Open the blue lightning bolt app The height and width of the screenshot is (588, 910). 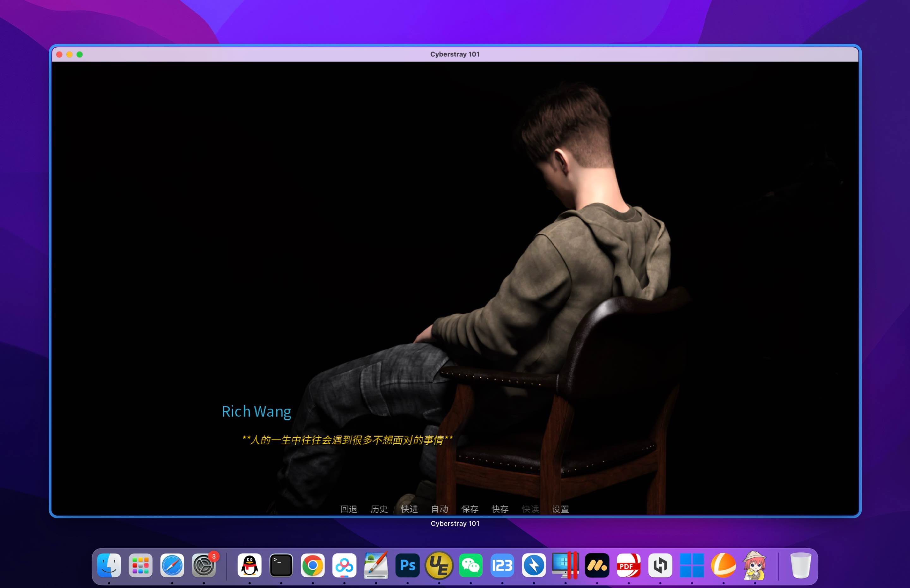click(x=534, y=565)
